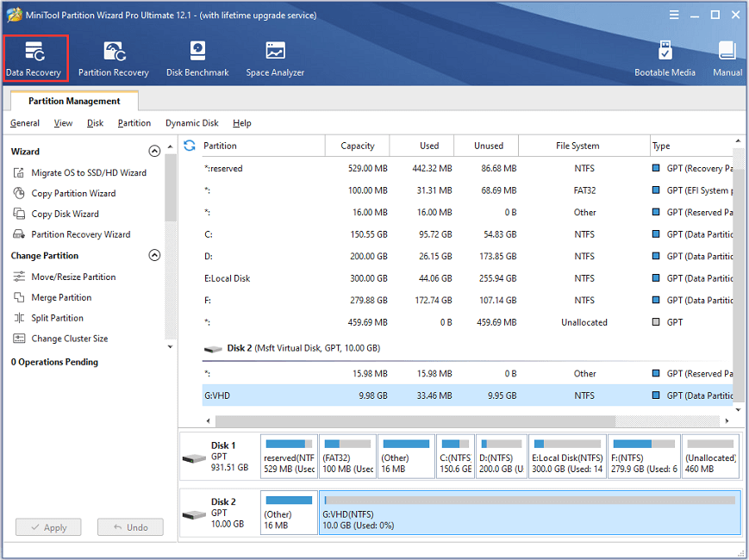749x560 pixels.
Task: Select C:(NTFS) block in Disk 1 map
Action: [455, 457]
